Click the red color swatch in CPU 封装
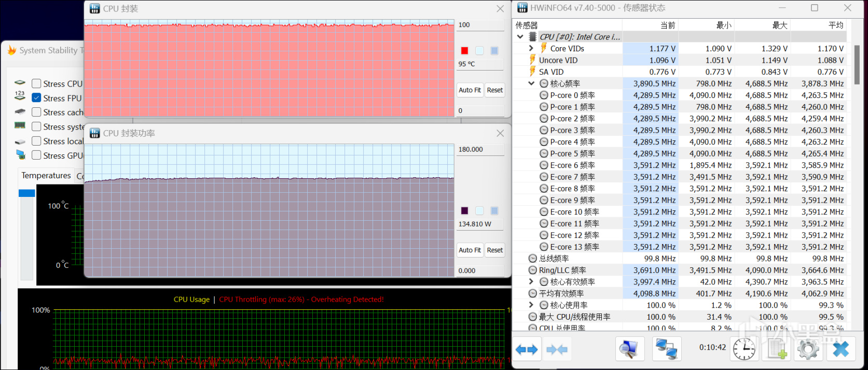This screenshot has height=370, width=868. (x=464, y=50)
